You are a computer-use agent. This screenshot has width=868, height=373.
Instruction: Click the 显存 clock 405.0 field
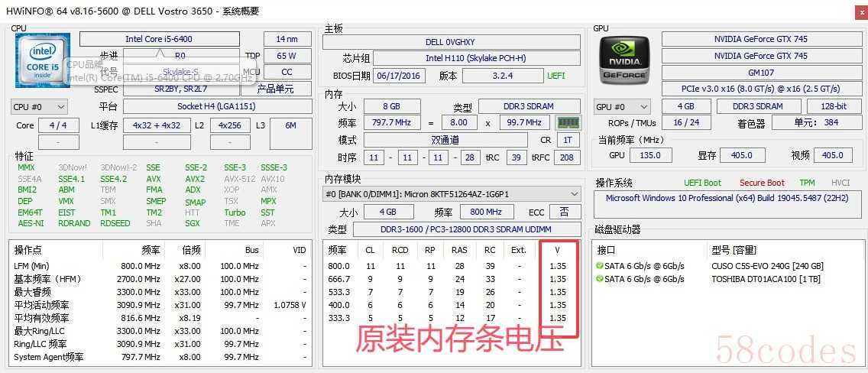741,155
